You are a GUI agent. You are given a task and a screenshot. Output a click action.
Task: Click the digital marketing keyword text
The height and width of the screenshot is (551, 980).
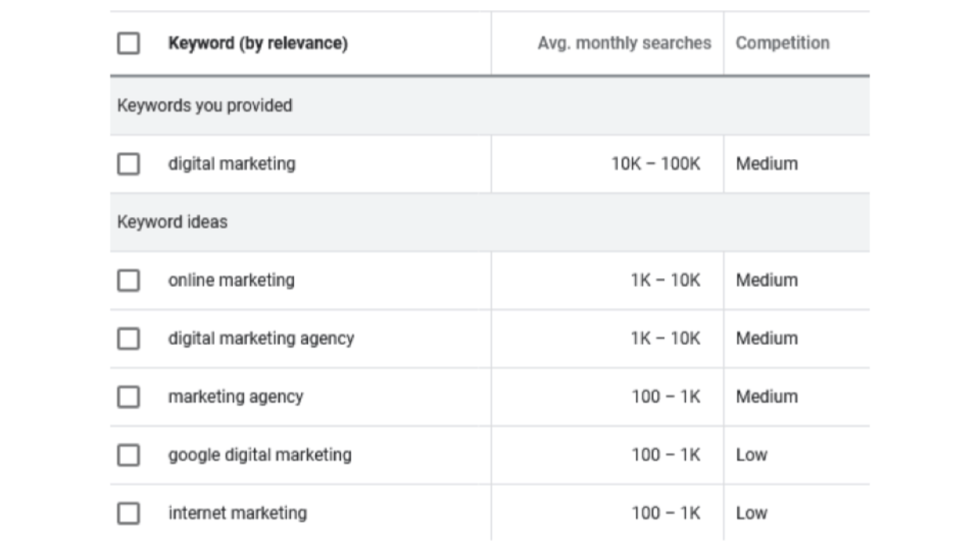coord(231,164)
